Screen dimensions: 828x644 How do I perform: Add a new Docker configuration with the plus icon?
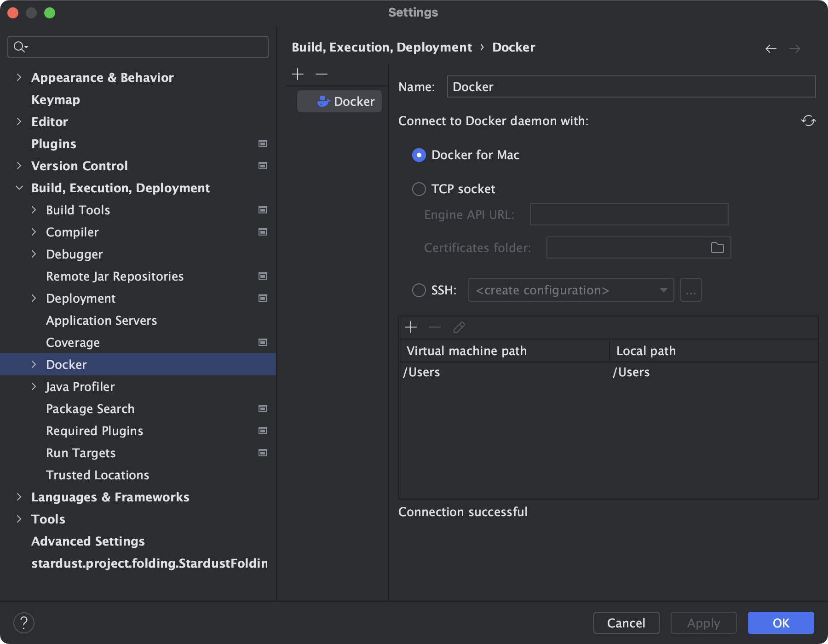[297, 74]
